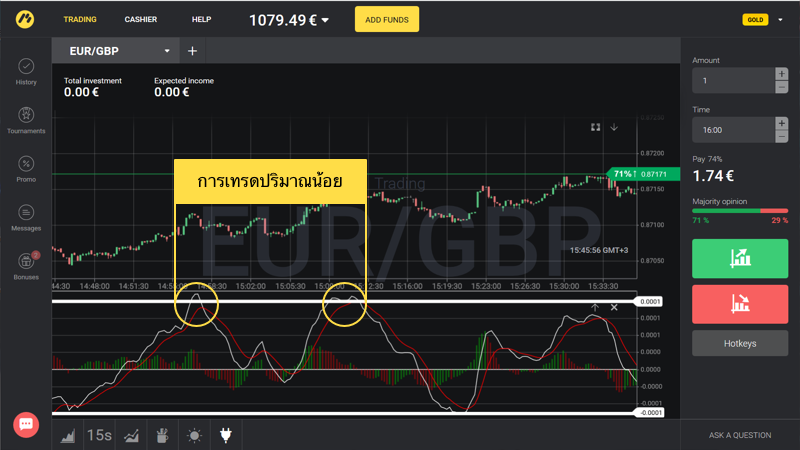The width and height of the screenshot is (800, 450).
Task: Toggle the plug icon in bottom toolbar
Action: tap(226, 435)
